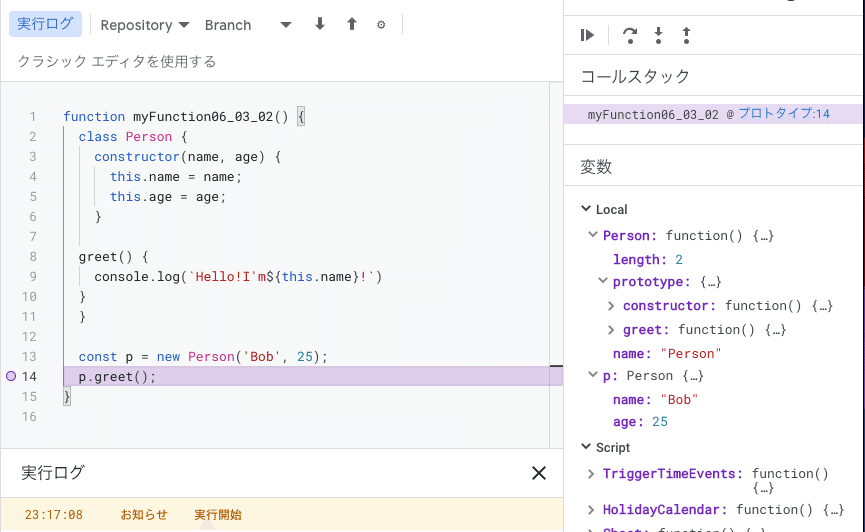This screenshot has height=532, width=865.
Task: Click the 'Bob' string in line 13
Action: [x=262, y=357]
